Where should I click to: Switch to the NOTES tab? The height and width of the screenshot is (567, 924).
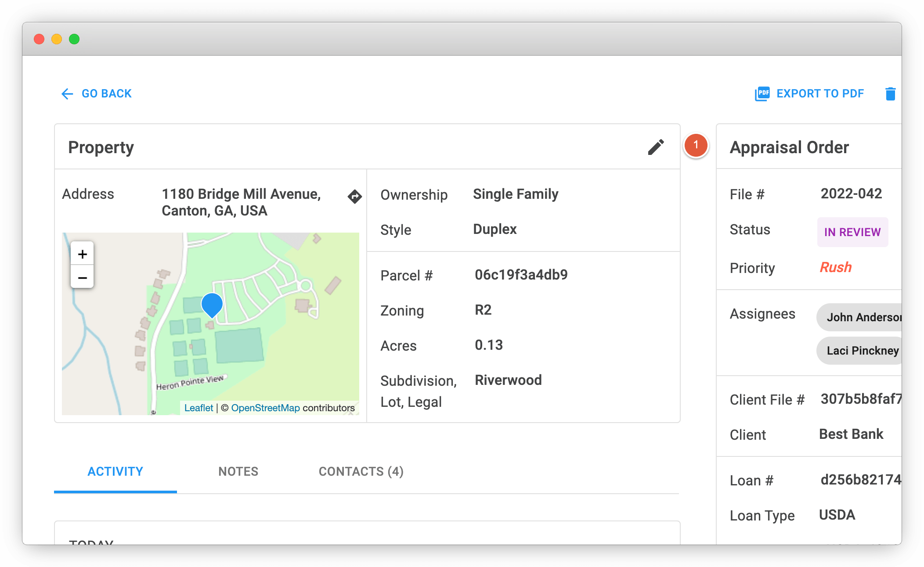238,471
